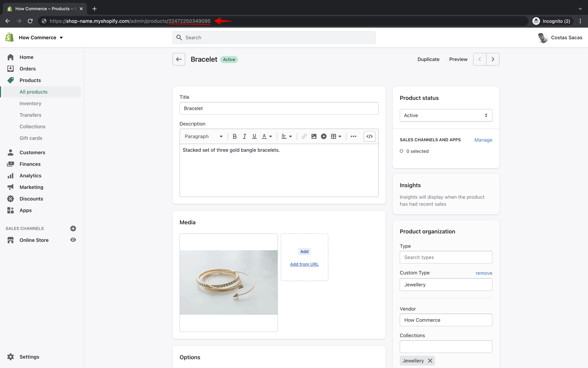Open Transfers submenu item
This screenshot has height=368, width=588.
[x=30, y=115]
